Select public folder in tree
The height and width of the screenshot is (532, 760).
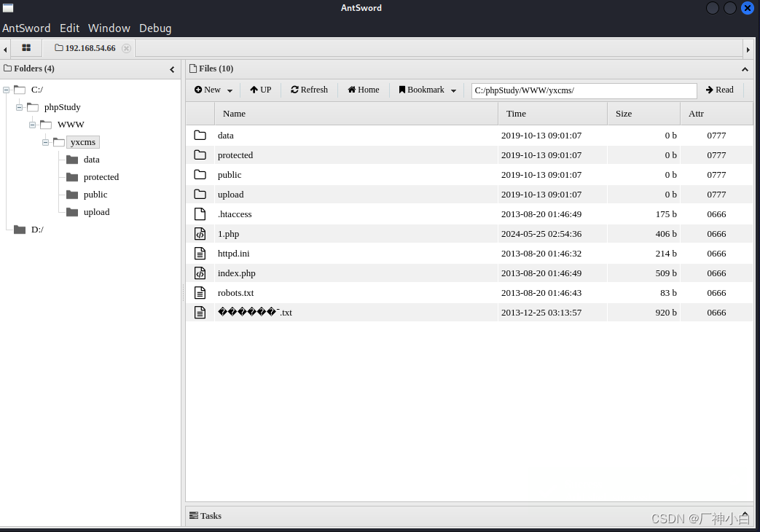point(95,195)
